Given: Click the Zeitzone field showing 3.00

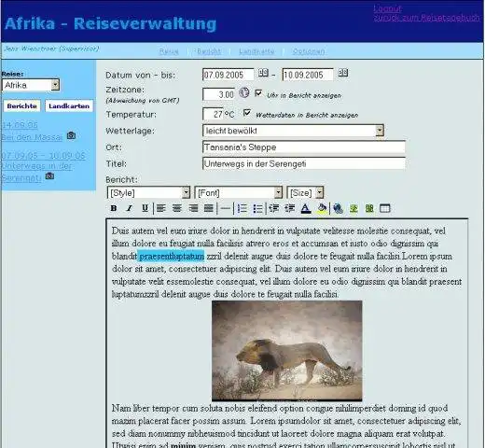Looking at the screenshot, I should 218,94.
